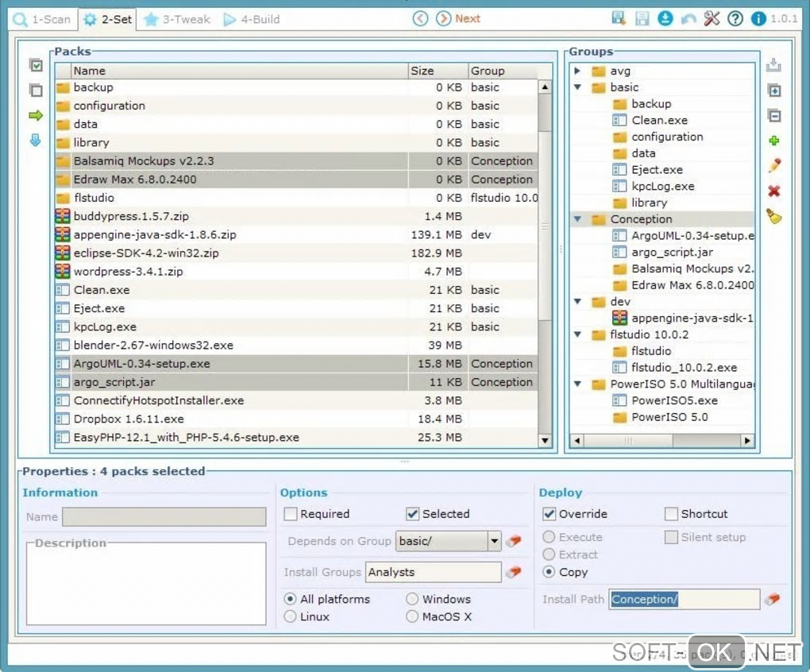Click the blue down-arrow icon beside Packs
Viewport: 810px width, 672px height.
35,140
